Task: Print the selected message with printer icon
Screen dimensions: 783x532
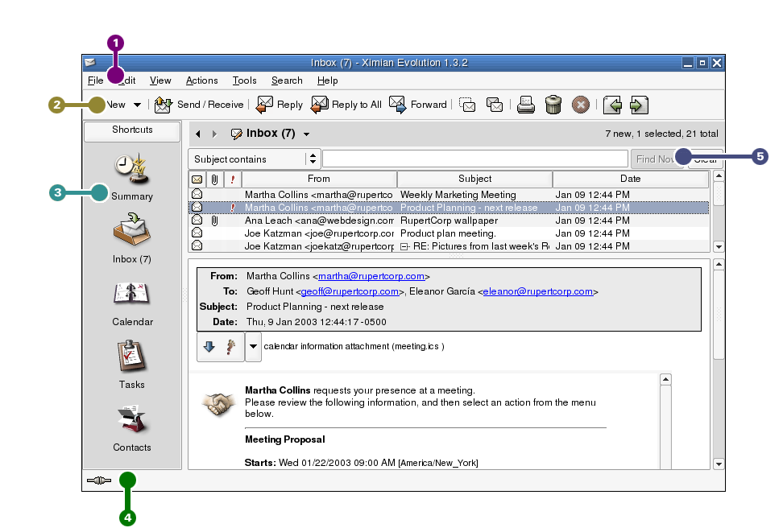Action: (x=526, y=105)
